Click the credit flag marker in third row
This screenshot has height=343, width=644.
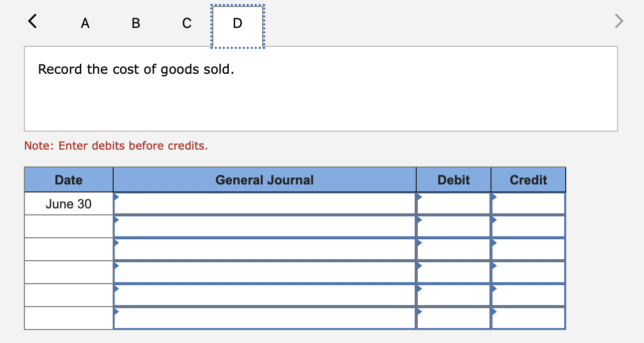click(494, 242)
